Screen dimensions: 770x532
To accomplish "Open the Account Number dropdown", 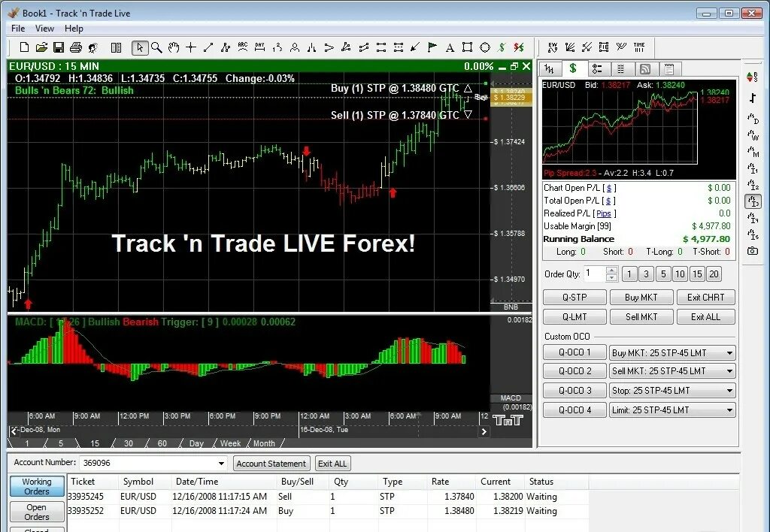I will click(x=221, y=464).
